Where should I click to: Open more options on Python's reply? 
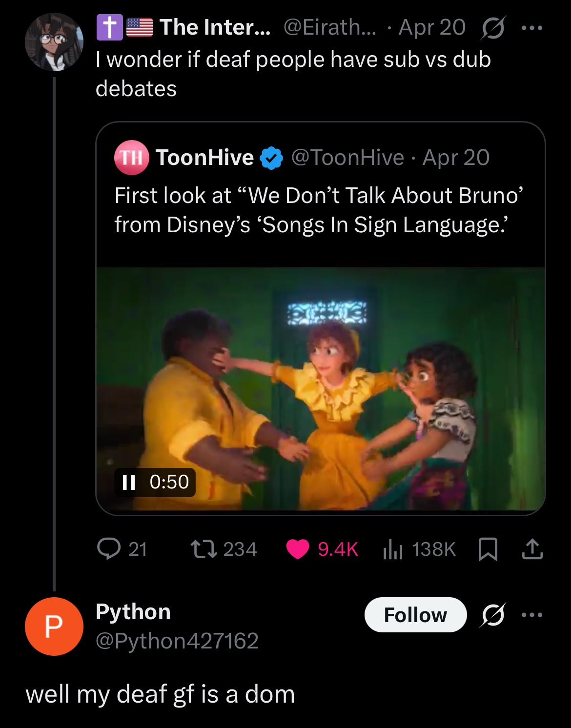(532, 615)
